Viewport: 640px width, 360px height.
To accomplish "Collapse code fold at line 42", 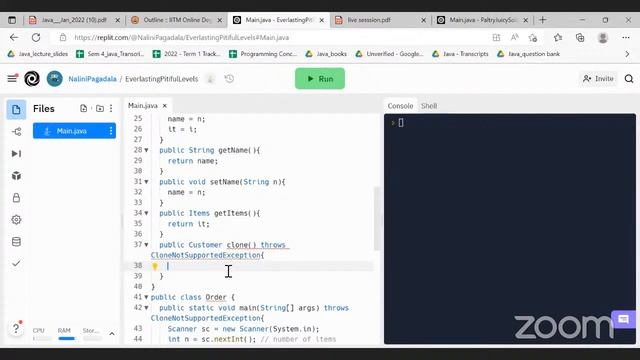I will (x=147, y=308).
